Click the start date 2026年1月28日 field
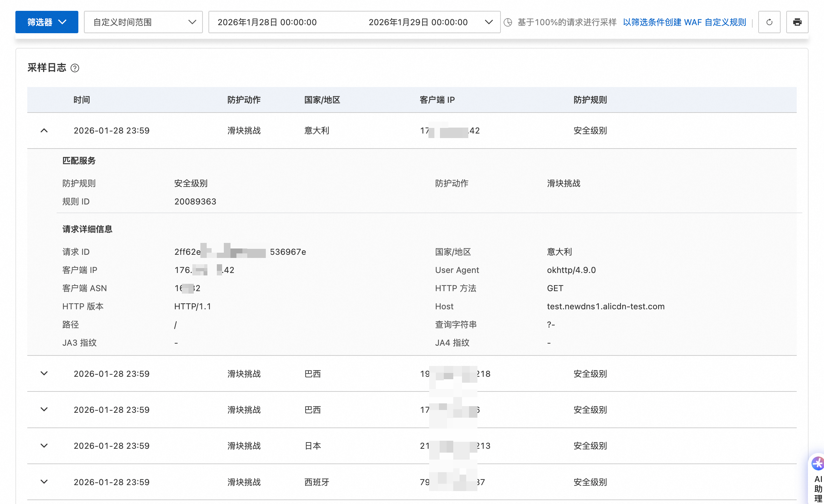 [x=267, y=22]
